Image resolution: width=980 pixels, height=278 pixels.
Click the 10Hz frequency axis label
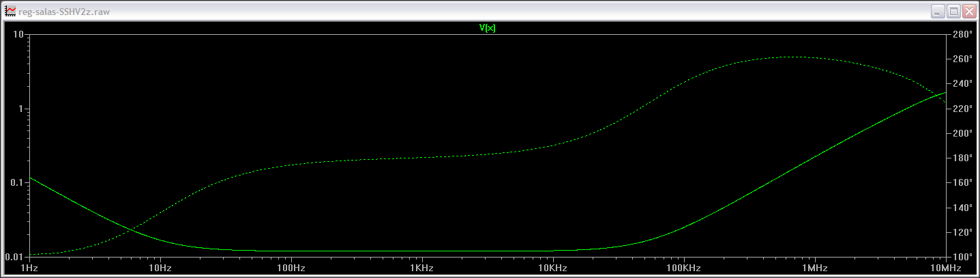tap(161, 268)
